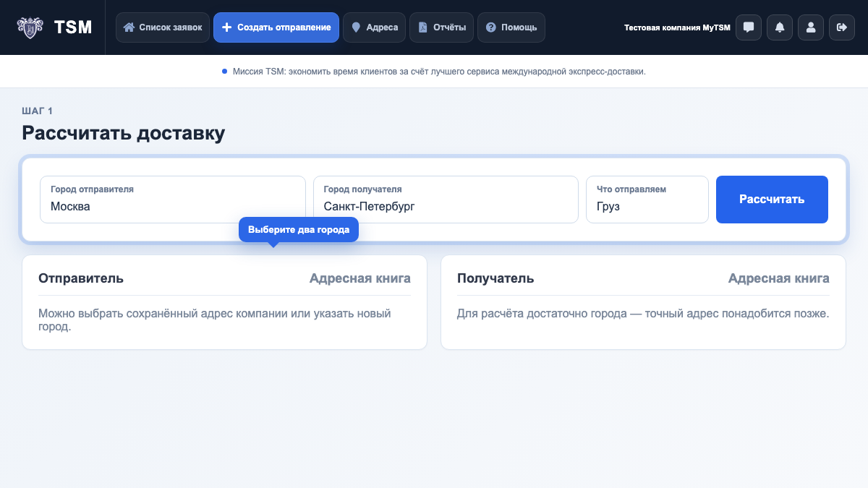Click the Для расчёта достаточно города hint text
The width and height of the screenshot is (868, 488).
(x=642, y=314)
